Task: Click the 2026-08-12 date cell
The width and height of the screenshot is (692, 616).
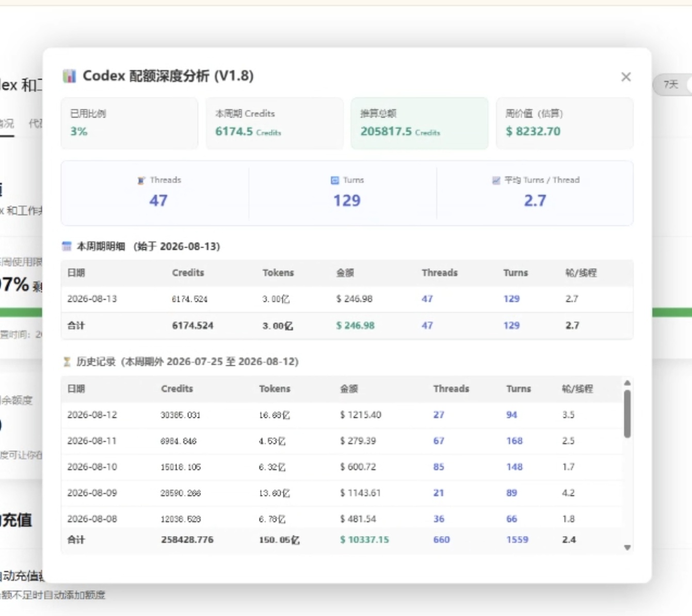Action: coord(92,415)
